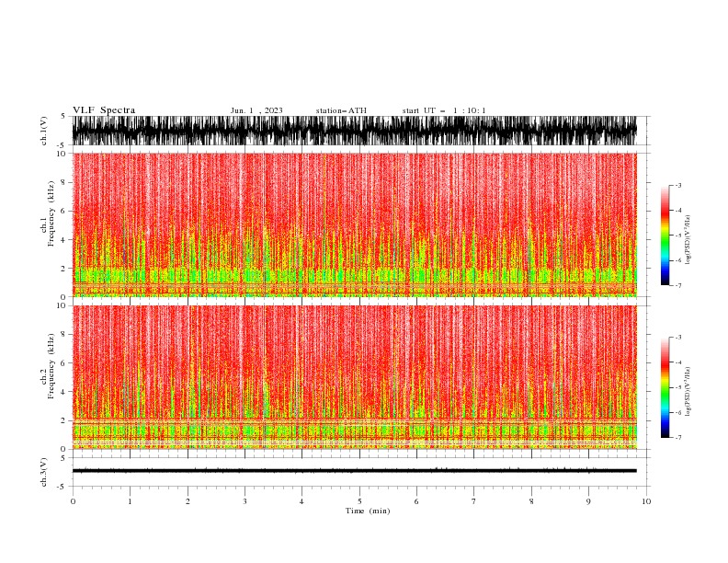Click the "2" tick on the time axis
Viewport: 728px width, 563px height.
[x=188, y=501]
